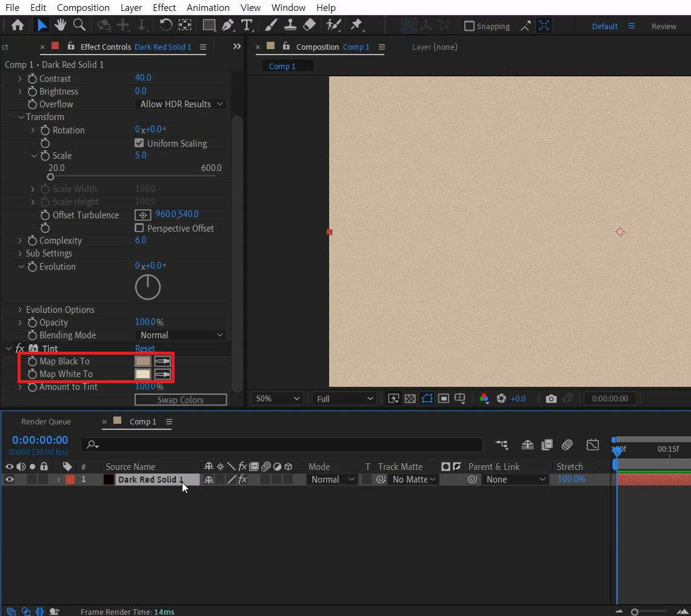The width and height of the screenshot is (691, 616).
Task: Select the Clone Stamp tool
Action: [290, 25]
